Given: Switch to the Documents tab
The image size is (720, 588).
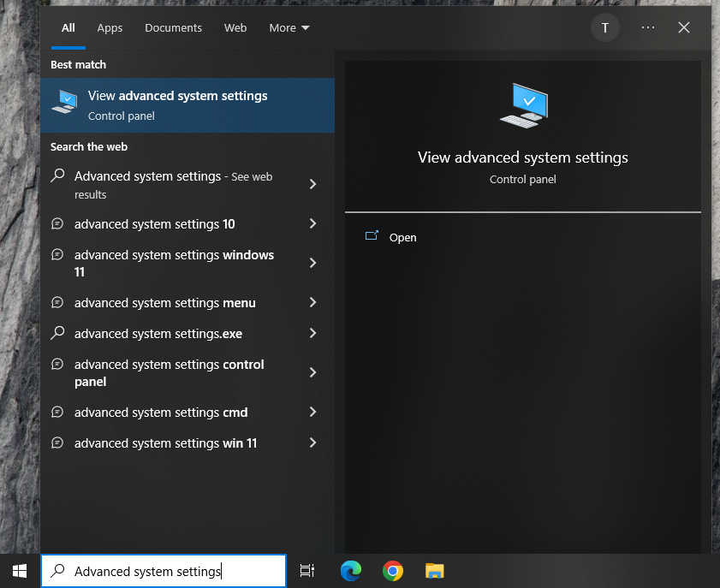Looking at the screenshot, I should pos(173,27).
